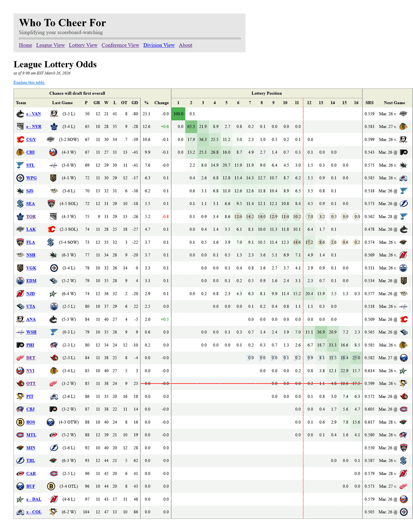This screenshot has width=413, height=532.
Task: Select the Maple Leafs logo beside TOR
Action: 20,216
